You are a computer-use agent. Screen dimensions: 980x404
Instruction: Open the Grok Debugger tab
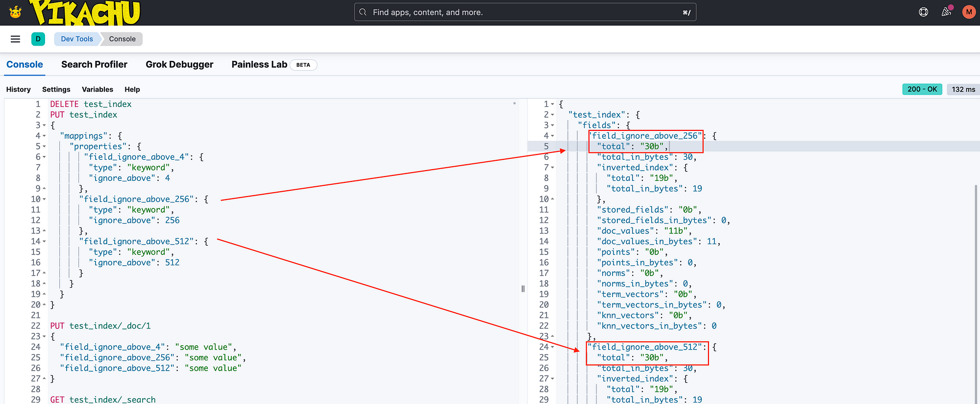click(179, 65)
